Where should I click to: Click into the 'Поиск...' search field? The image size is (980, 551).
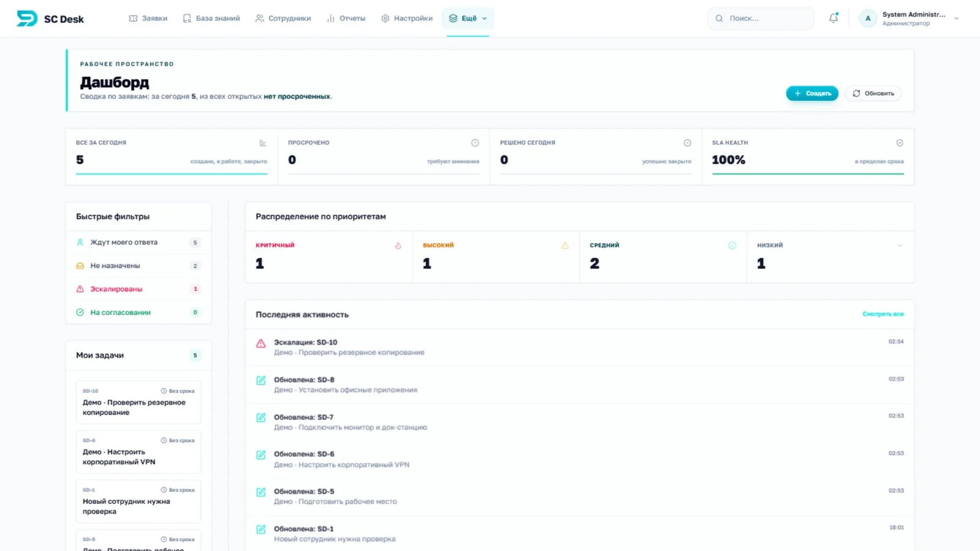[761, 18]
